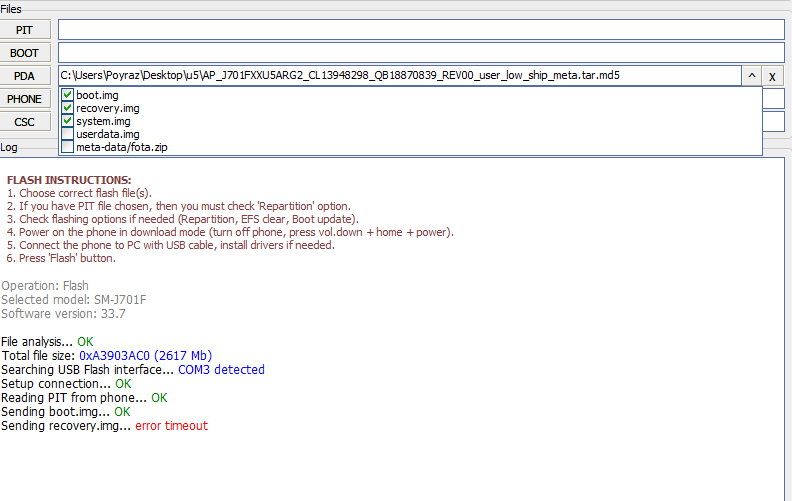Click inside the PIT file path field

pyautogui.click(x=420, y=30)
